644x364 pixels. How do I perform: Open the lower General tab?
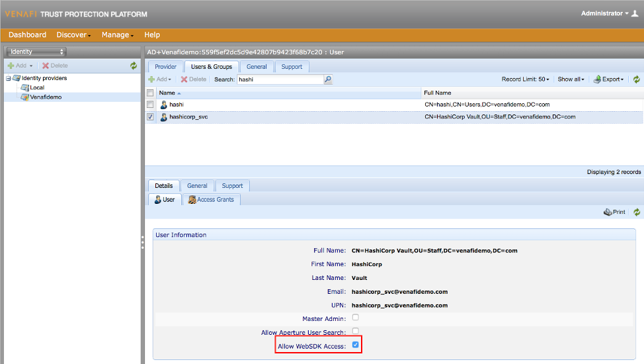[197, 186]
